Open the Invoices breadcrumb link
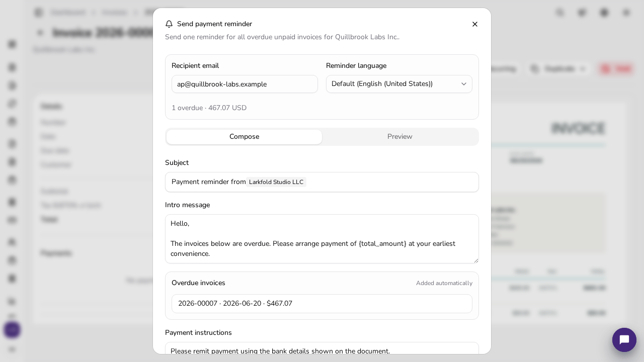This screenshot has width=644, height=362. 115,13
